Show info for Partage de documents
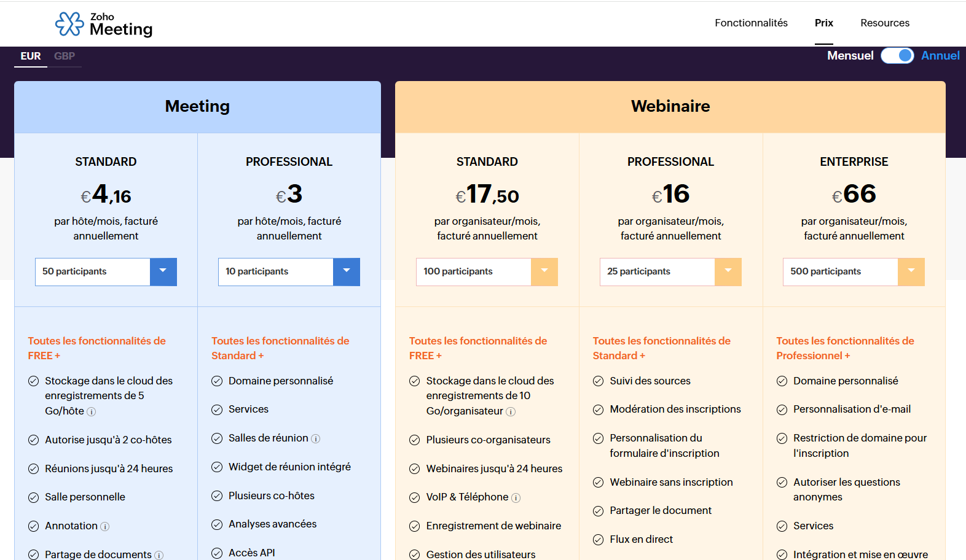The width and height of the screenshot is (966, 560). coord(159,556)
